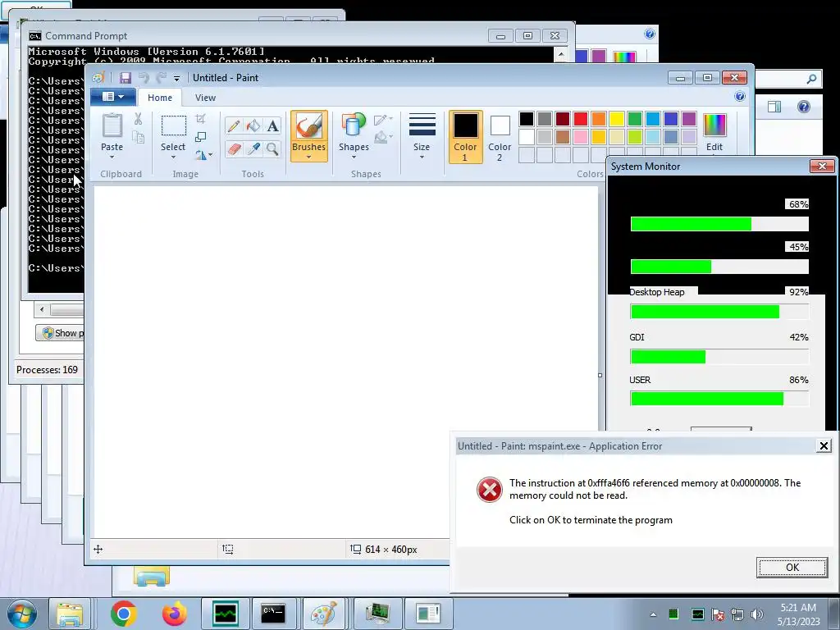Click the USER 86% progress bar
The height and width of the screenshot is (630, 840).
coord(719,399)
